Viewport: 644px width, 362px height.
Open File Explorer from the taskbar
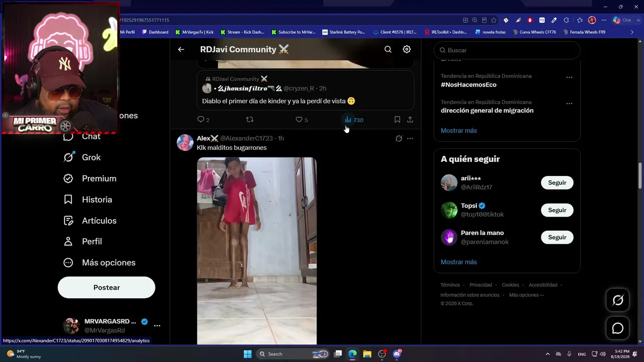tap(367, 354)
